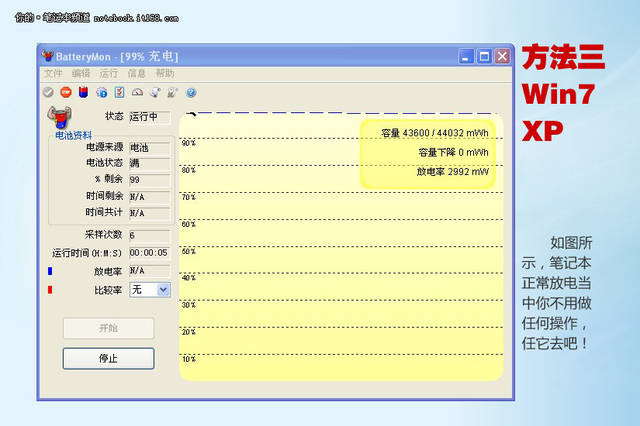
Task: Click the red 比较率 color marker
Action: (x=50, y=290)
